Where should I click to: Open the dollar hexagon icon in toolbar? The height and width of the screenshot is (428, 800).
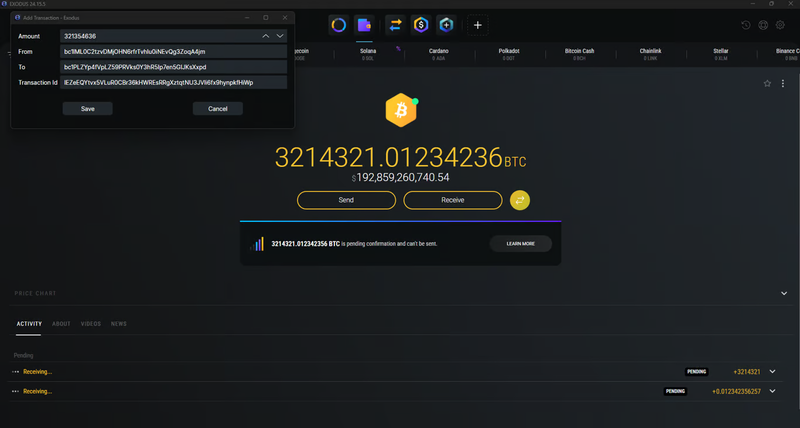click(x=421, y=25)
